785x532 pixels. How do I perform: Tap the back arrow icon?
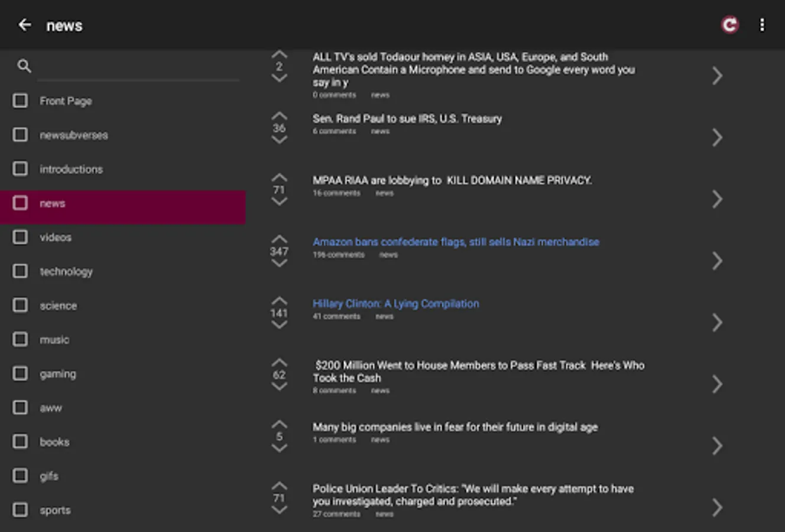point(25,25)
